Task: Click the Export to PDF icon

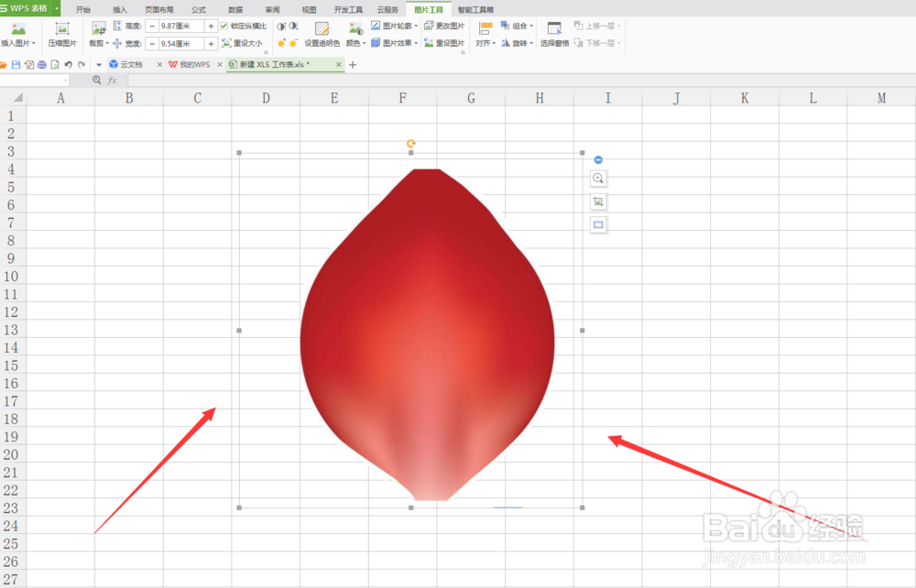Action: [28, 65]
